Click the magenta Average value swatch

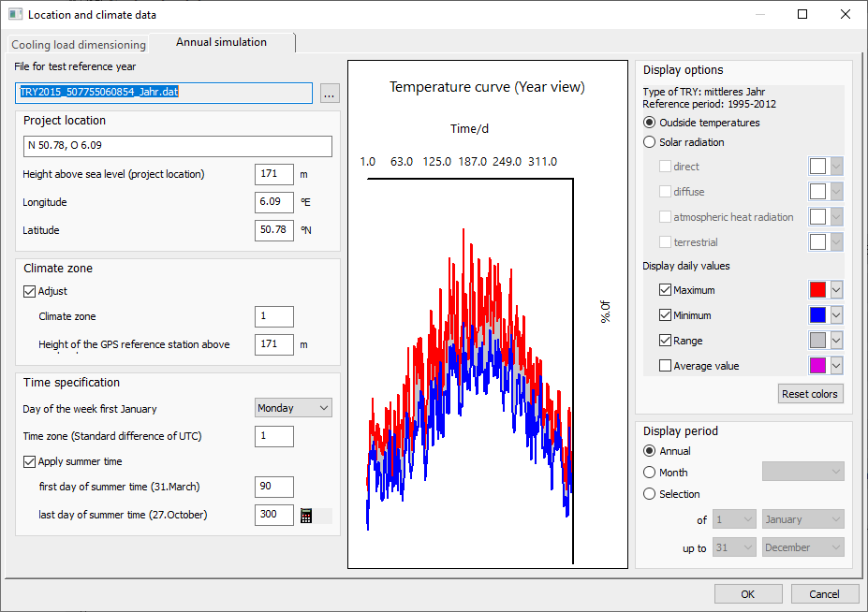click(x=817, y=365)
